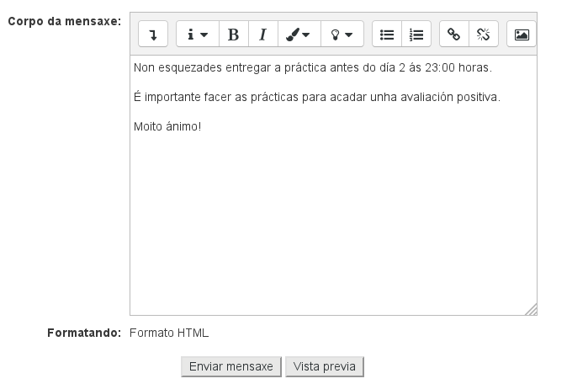Insert an image using the picture icon
This screenshot has width=588, height=384.
pyautogui.click(x=522, y=35)
